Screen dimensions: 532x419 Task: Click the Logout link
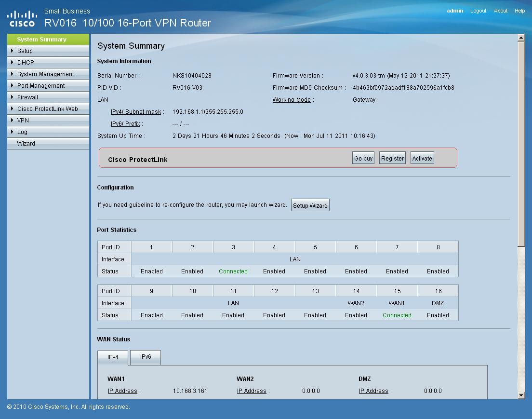[x=478, y=11]
